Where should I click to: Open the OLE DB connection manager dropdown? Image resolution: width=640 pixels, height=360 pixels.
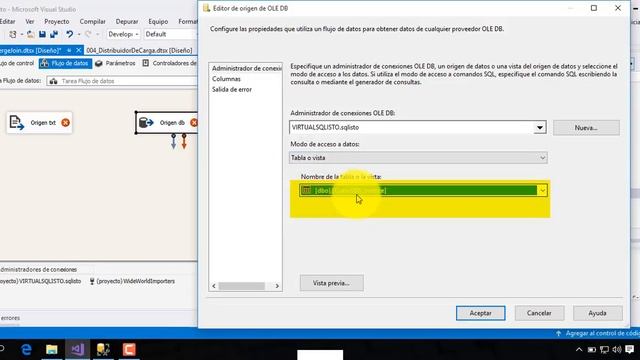(540, 127)
